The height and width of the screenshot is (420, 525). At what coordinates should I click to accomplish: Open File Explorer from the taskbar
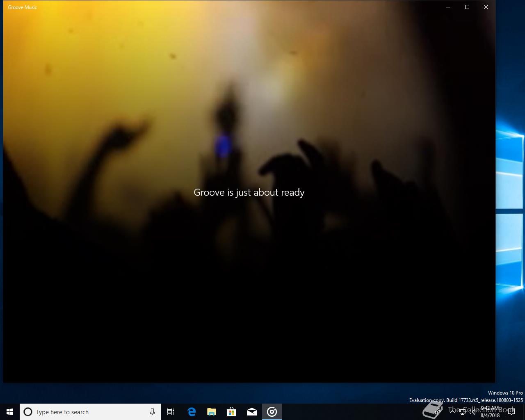point(212,412)
